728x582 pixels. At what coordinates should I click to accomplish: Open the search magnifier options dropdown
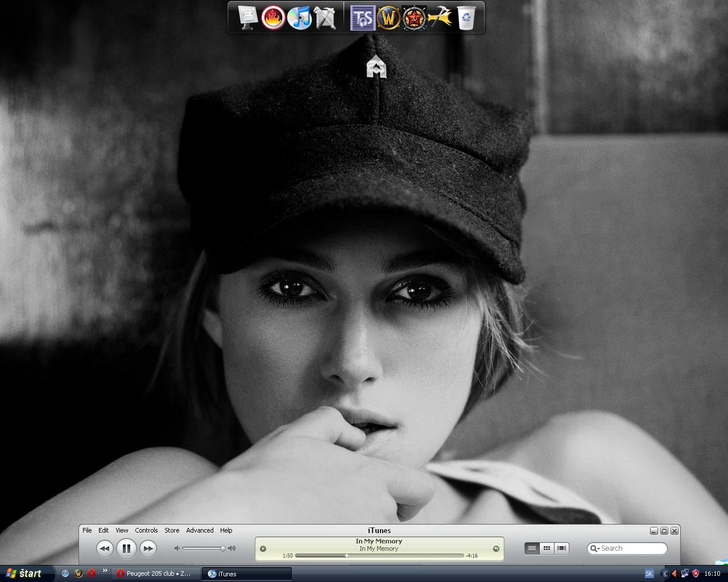click(x=595, y=548)
